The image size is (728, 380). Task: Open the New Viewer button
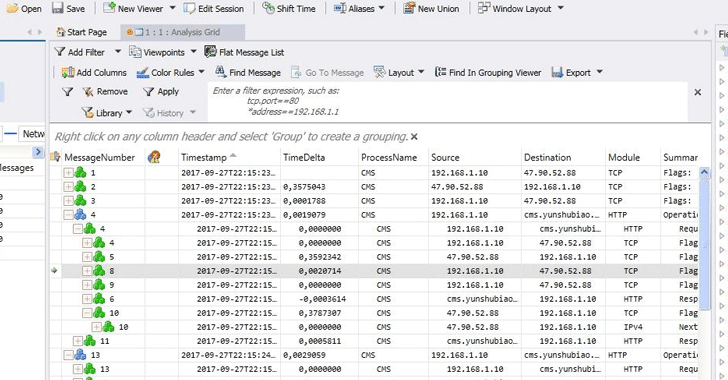[133, 8]
